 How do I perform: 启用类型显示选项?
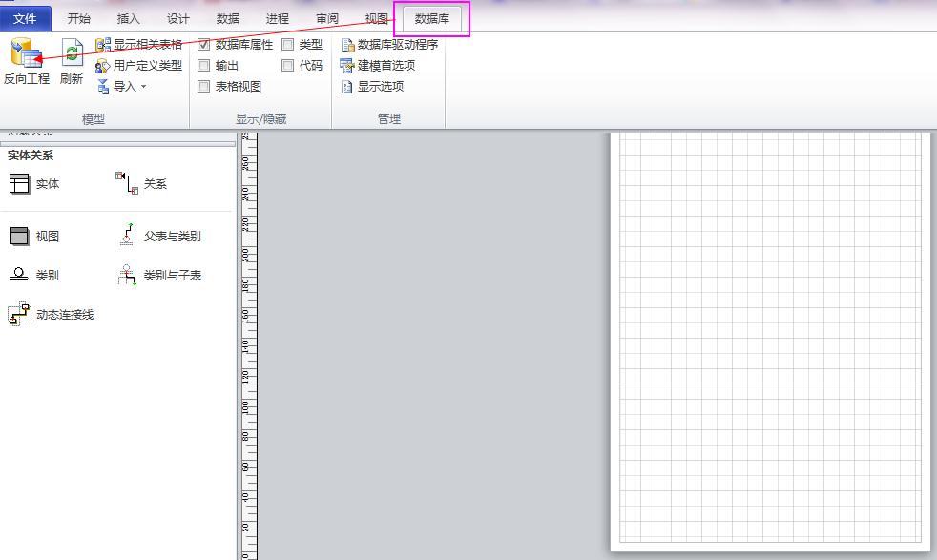click(288, 43)
